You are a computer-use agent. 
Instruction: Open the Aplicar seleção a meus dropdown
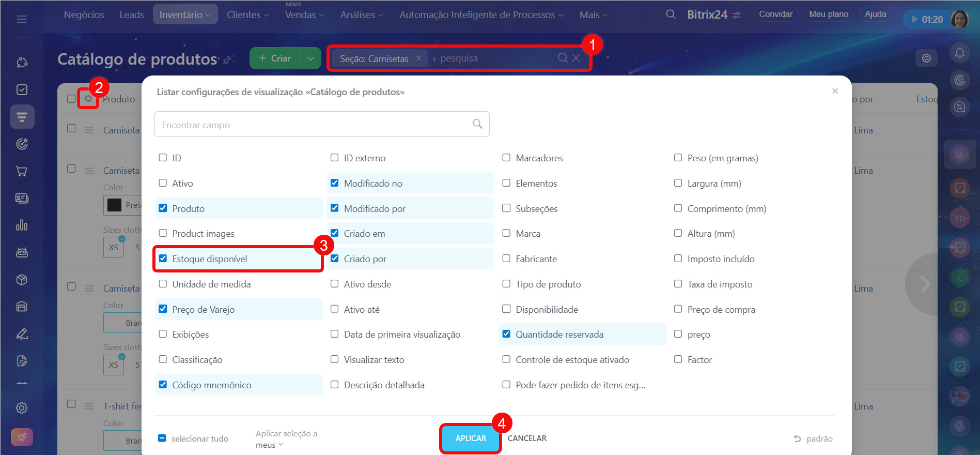286,439
